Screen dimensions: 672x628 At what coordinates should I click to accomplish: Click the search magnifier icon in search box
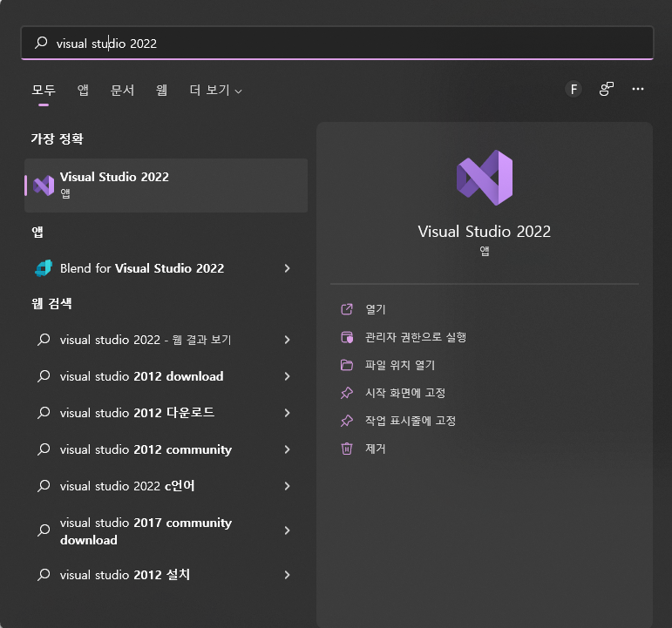pos(41,43)
